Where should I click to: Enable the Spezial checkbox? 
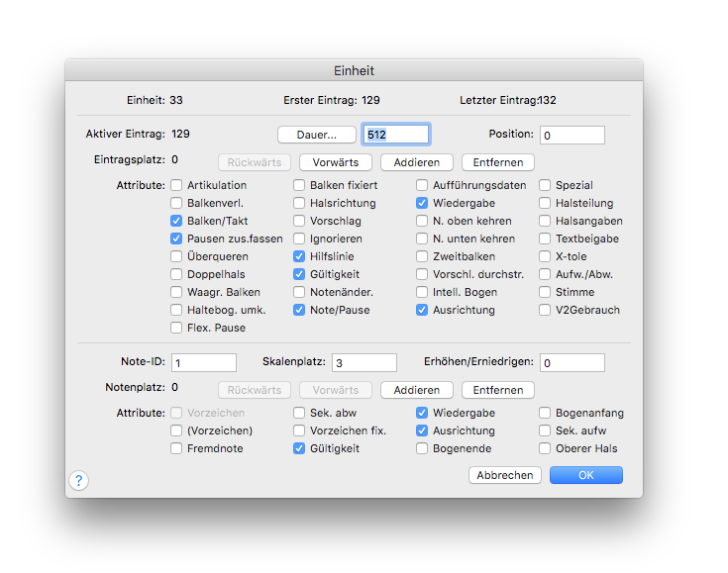pyautogui.click(x=545, y=185)
